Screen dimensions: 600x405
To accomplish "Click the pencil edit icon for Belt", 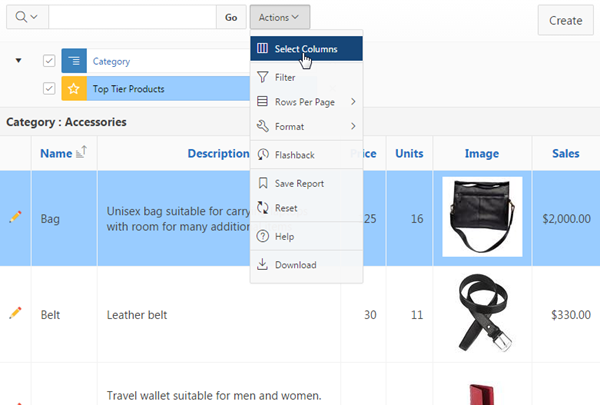I will coord(15,313).
